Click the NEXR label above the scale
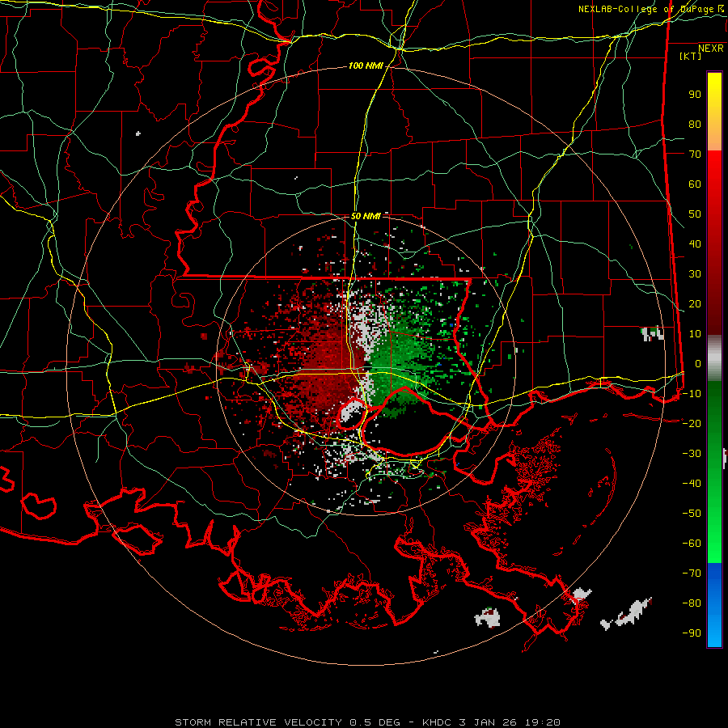This screenshot has width=728, height=728. click(x=710, y=49)
